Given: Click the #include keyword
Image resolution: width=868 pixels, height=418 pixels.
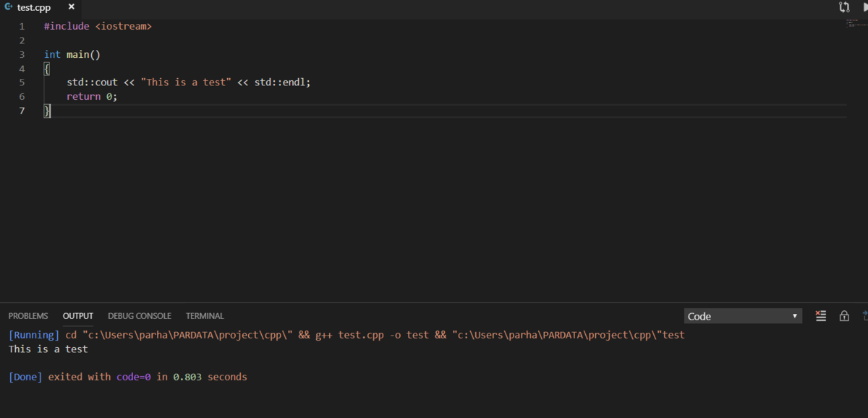Looking at the screenshot, I should click(x=67, y=26).
